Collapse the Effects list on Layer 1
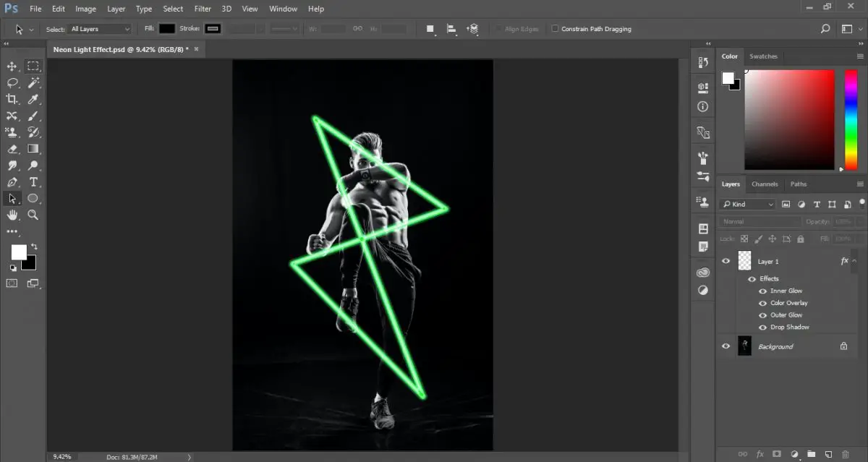Viewport: 868px width, 462px height. tap(854, 260)
